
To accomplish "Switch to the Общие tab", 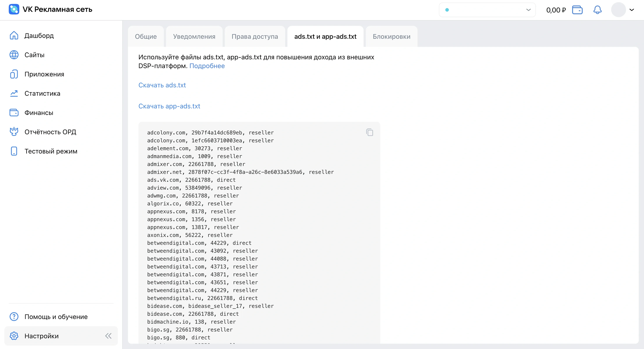I will tap(146, 36).
